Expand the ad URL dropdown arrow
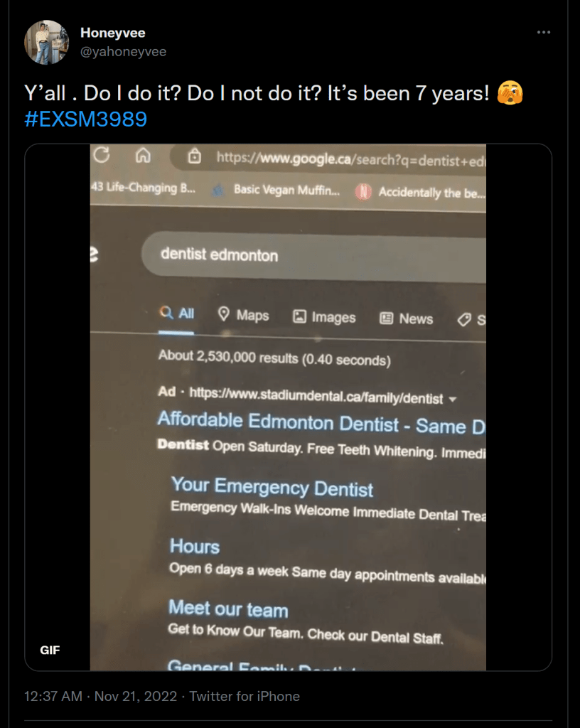 pyautogui.click(x=453, y=399)
